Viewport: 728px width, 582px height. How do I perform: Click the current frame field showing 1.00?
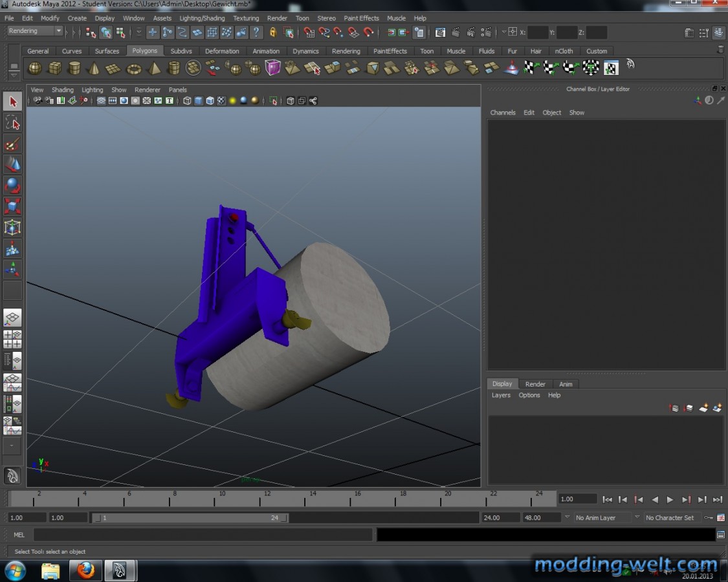[x=577, y=499]
